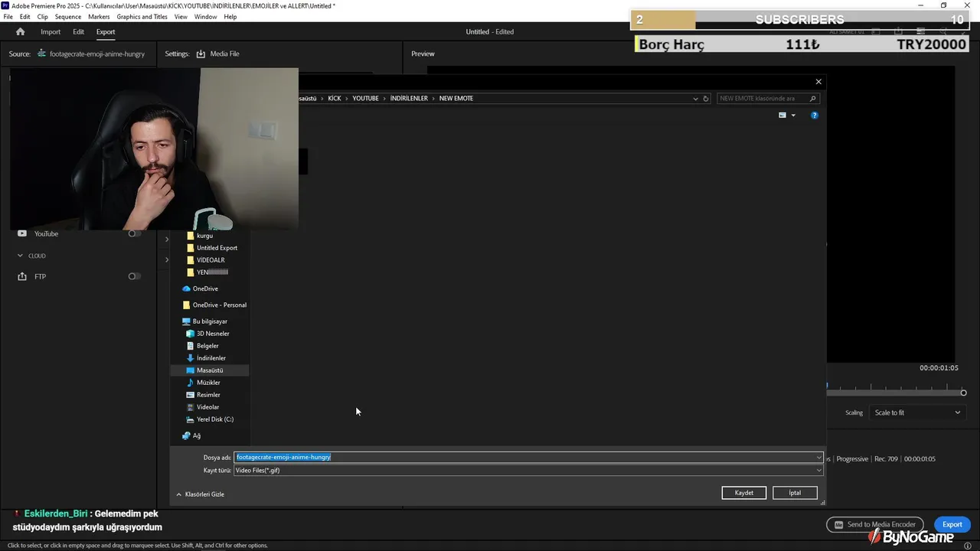Screen dimensions: 980x551
Task: Refresh the folder with the reload icon
Action: click(706, 98)
